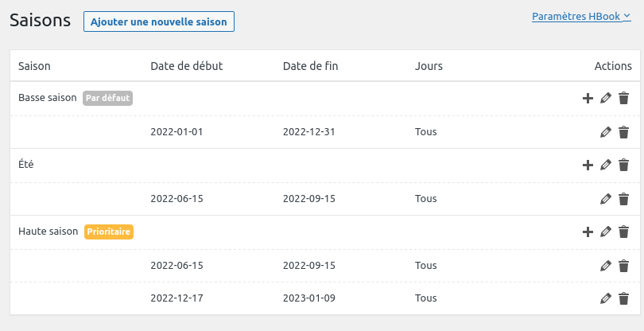644x331 pixels.
Task: Delete the 2022-12-17 to 2023-01-09 date range
Action: click(x=624, y=298)
